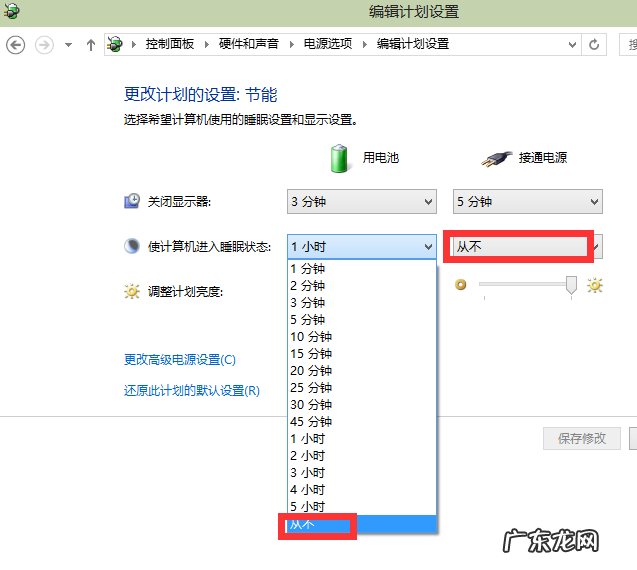Open plugged-in sleep dropdown showing 从不

click(x=528, y=247)
